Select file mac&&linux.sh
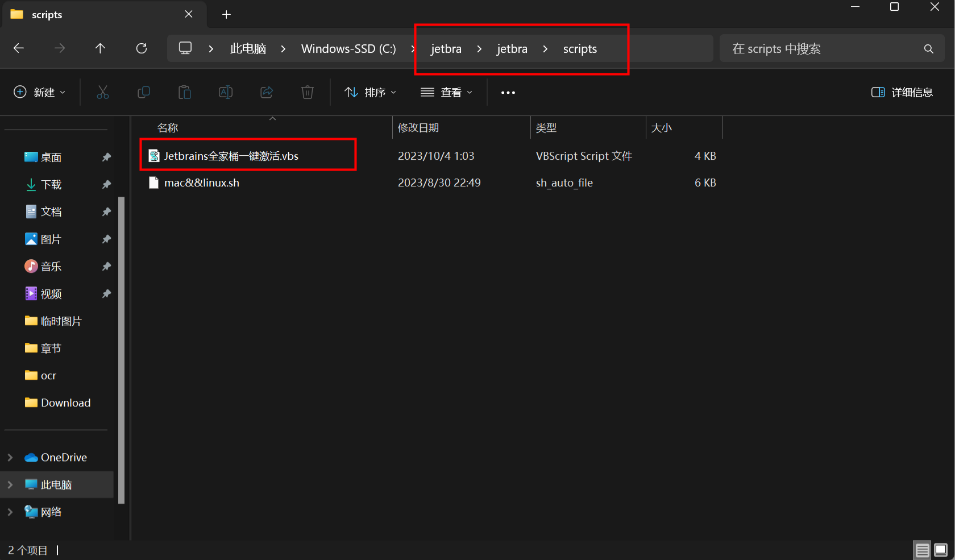This screenshot has height=560, width=955. (x=202, y=182)
